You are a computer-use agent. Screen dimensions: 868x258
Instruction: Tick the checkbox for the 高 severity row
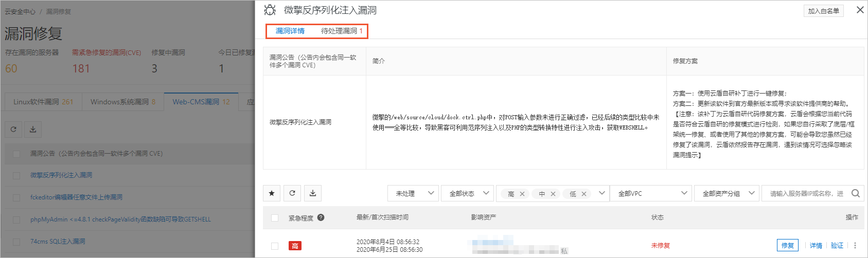coord(275,246)
